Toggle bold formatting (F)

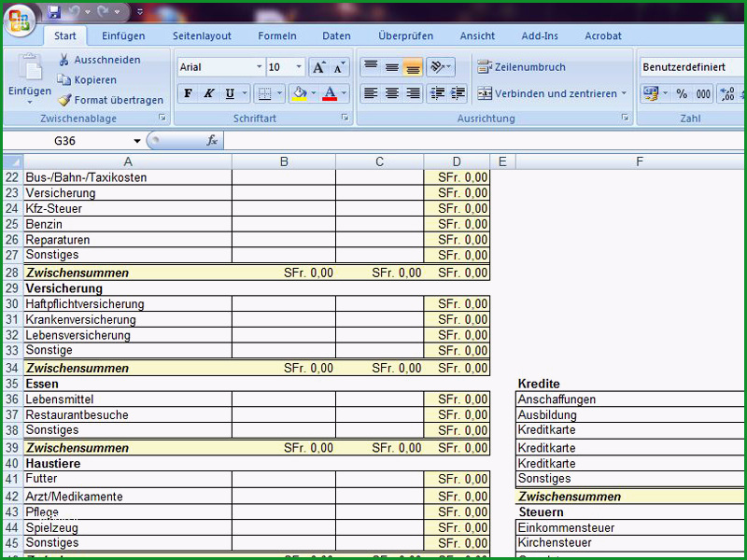189,93
